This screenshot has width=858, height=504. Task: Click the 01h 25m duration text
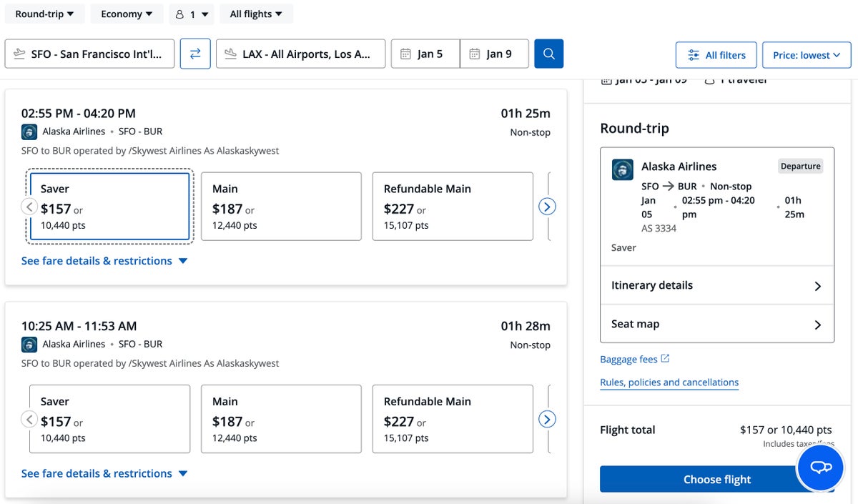(x=526, y=113)
